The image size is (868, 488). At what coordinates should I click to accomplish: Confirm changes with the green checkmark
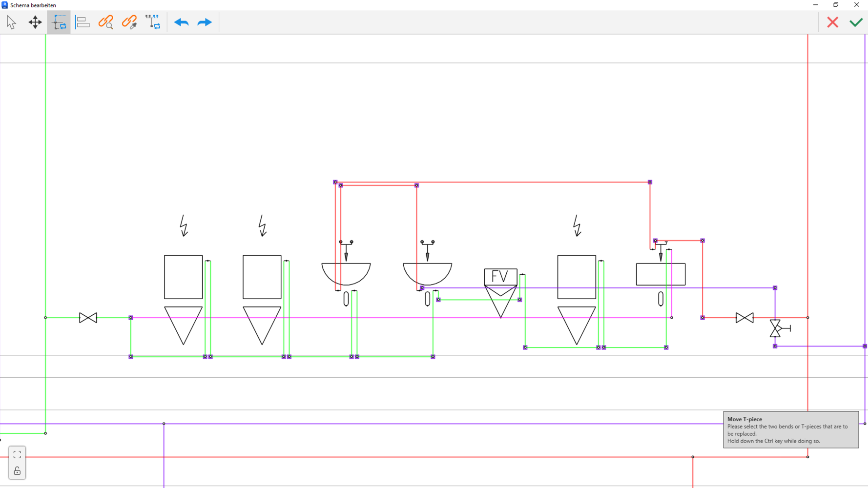856,22
